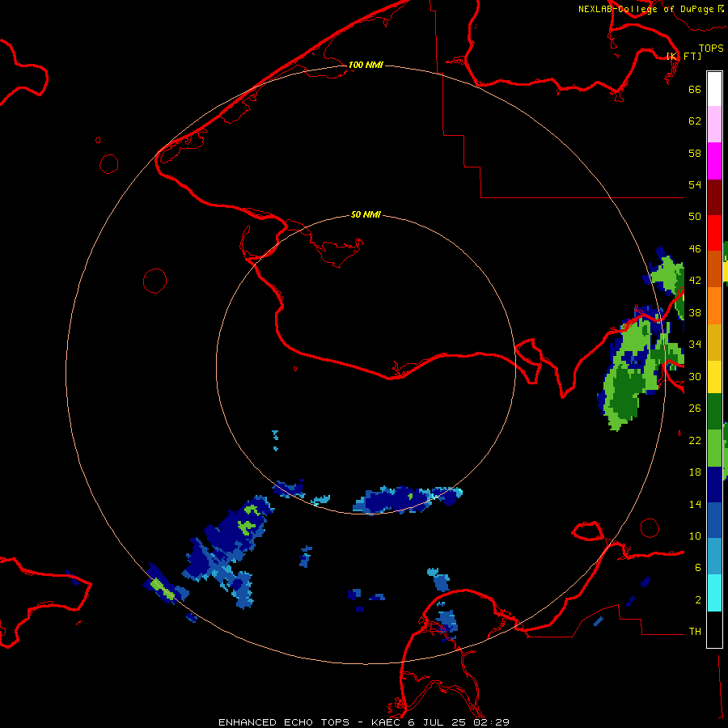Select the magenta legend swatch

[x=714, y=161]
